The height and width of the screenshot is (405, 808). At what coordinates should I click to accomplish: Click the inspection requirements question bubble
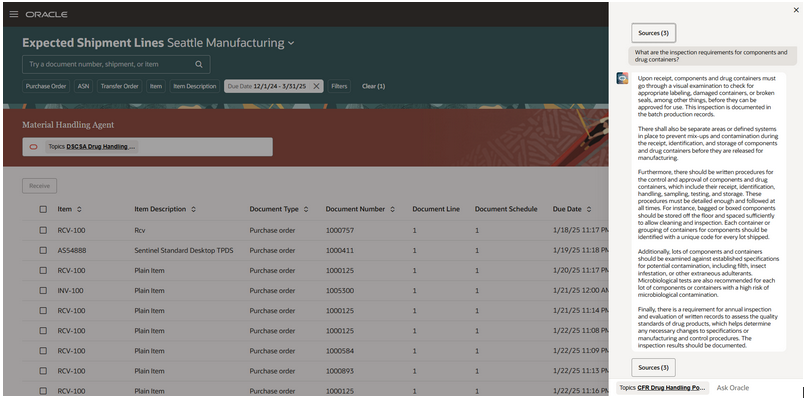coord(712,56)
